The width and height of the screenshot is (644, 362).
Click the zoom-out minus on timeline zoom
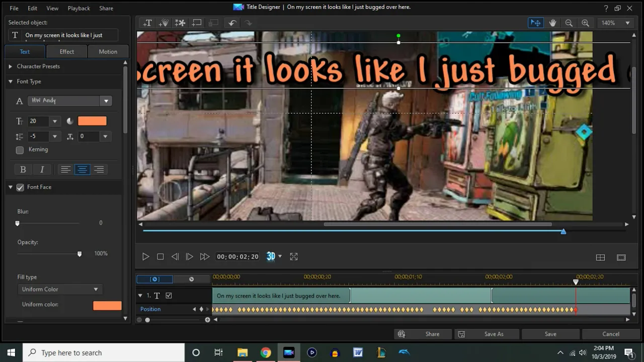coord(139,320)
